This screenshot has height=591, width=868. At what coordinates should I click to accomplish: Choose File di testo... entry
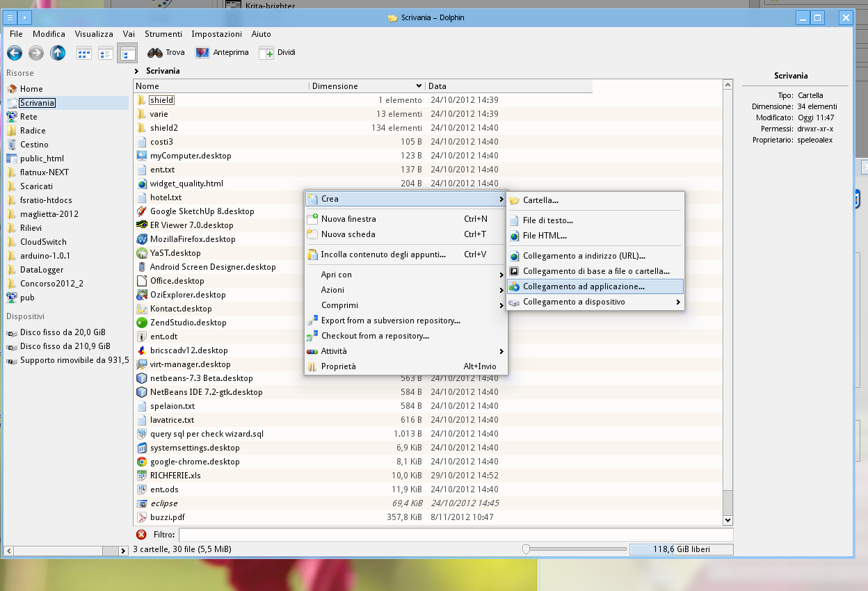pyautogui.click(x=595, y=220)
